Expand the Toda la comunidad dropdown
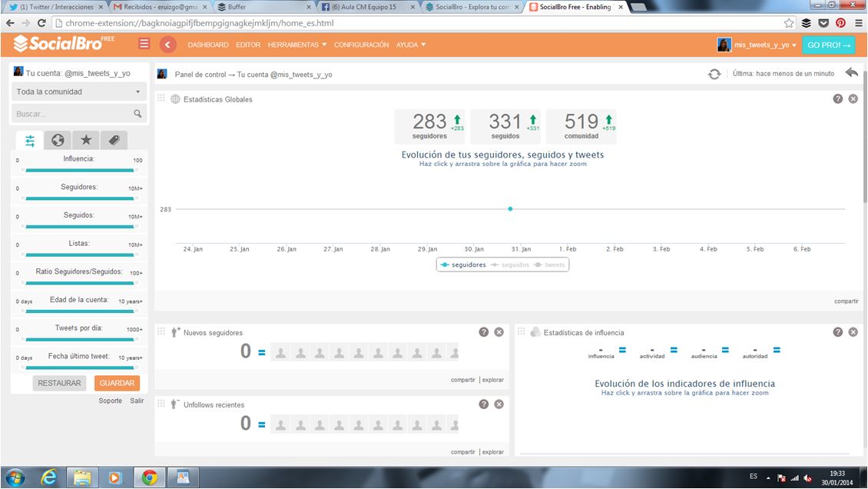The height and width of the screenshot is (489, 868). point(79,91)
